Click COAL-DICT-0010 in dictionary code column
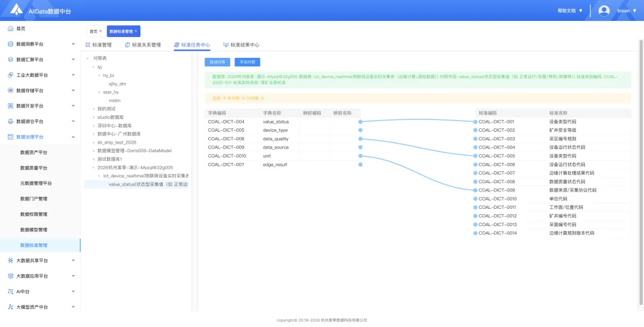 click(227, 156)
